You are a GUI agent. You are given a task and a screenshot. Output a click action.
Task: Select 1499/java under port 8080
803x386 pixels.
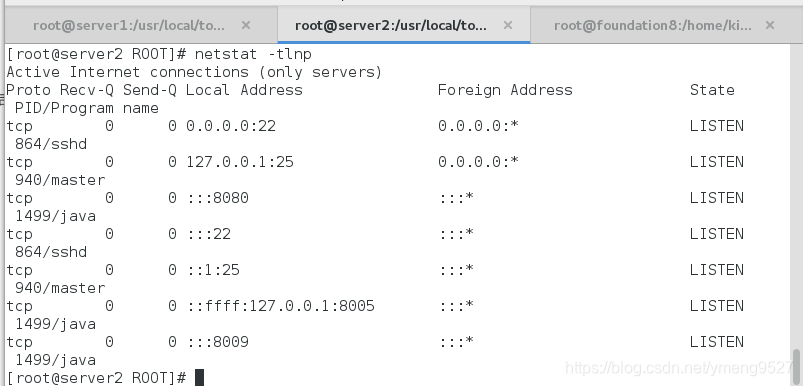(55, 216)
